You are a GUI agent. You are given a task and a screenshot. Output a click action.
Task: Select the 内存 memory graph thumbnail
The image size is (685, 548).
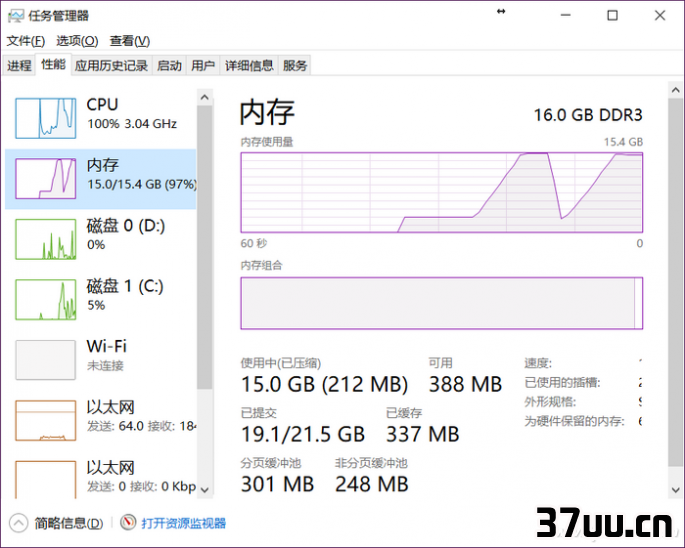(45, 178)
